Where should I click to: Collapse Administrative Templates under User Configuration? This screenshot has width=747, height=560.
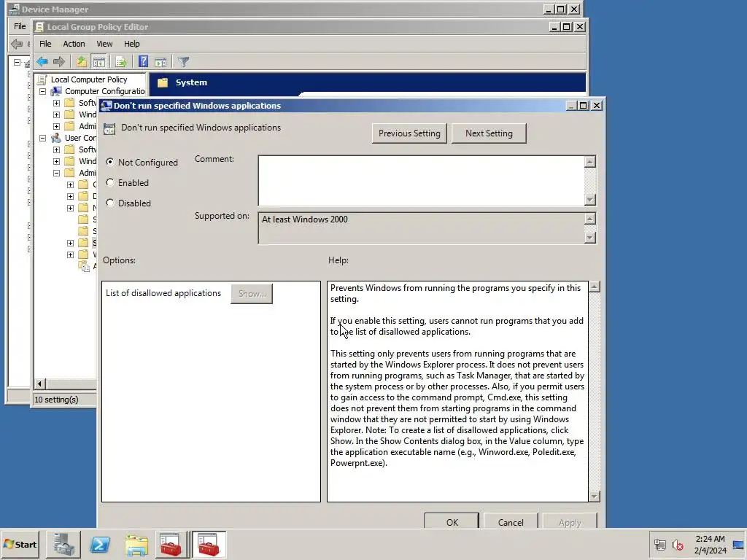pyautogui.click(x=57, y=173)
